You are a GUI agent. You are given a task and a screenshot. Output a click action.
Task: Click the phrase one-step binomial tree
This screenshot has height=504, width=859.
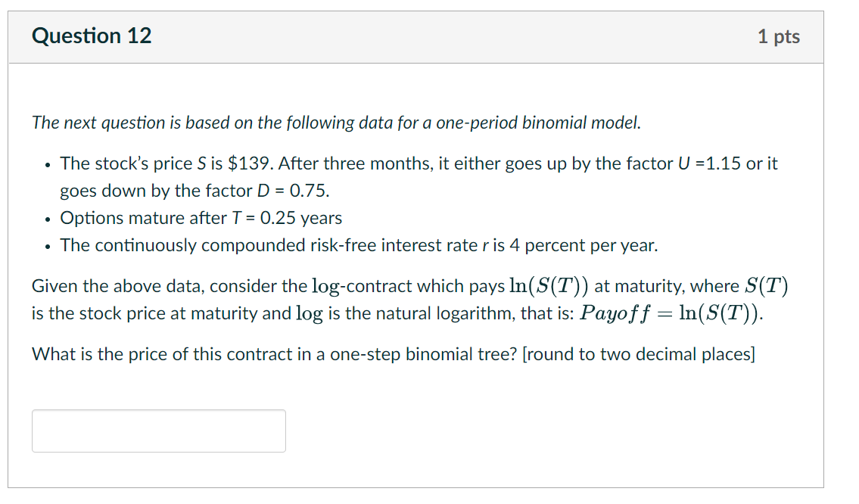coord(400,353)
